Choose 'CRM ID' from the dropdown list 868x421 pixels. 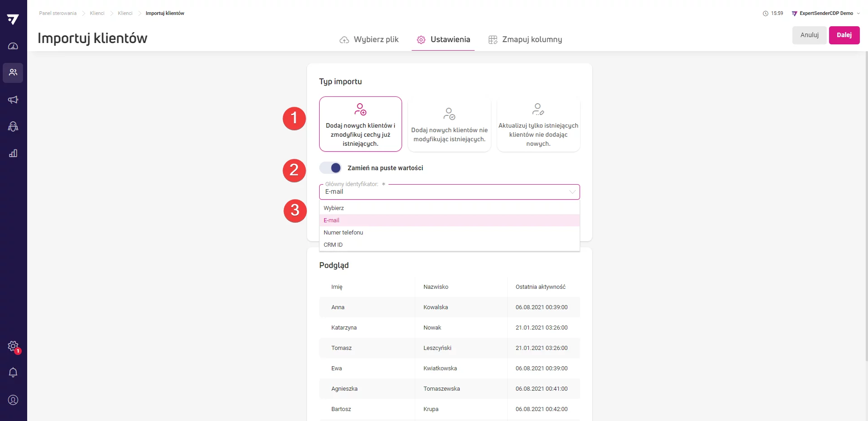(333, 245)
